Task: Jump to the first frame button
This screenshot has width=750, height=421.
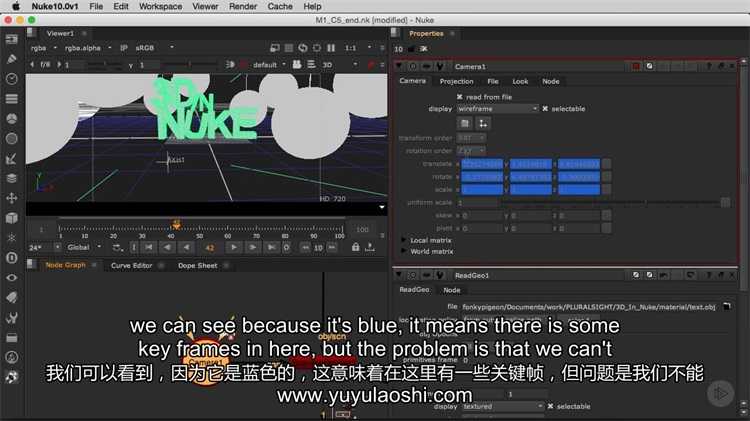Action: click(149, 247)
